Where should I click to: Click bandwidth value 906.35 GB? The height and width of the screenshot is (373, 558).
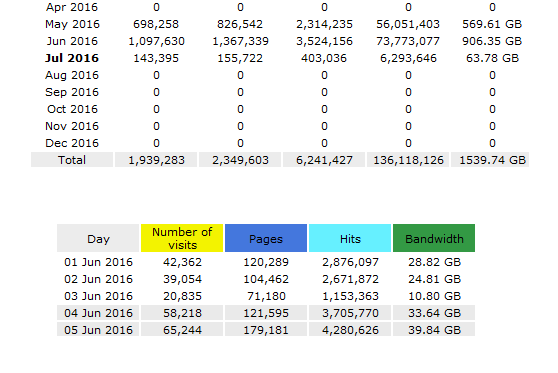point(492,41)
